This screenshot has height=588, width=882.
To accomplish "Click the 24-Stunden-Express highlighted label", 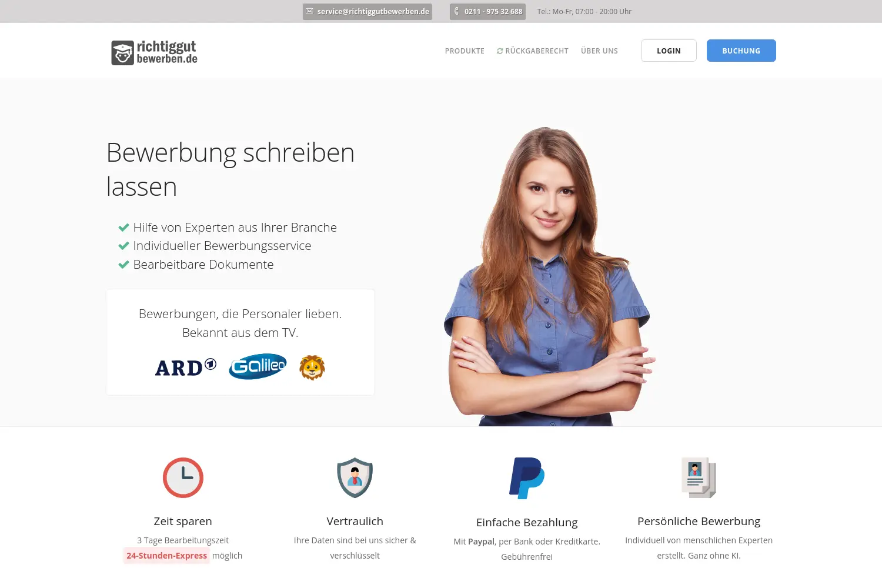I will (x=166, y=556).
